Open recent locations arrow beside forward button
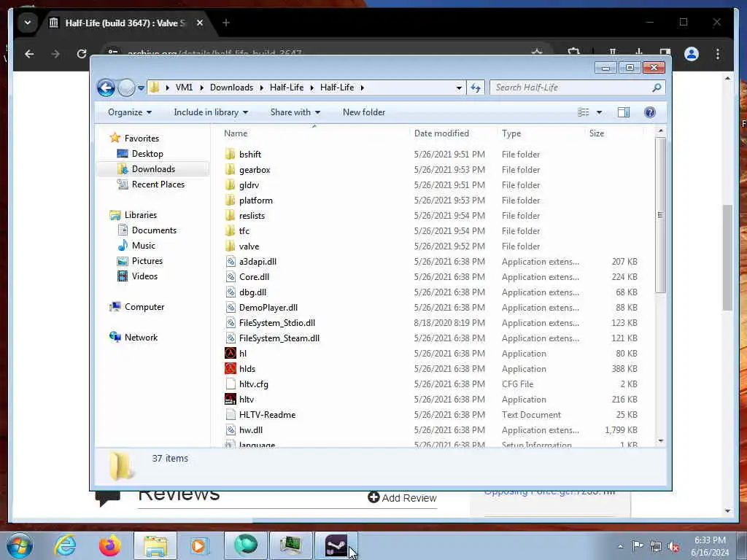The image size is (747, 560). 141,87
